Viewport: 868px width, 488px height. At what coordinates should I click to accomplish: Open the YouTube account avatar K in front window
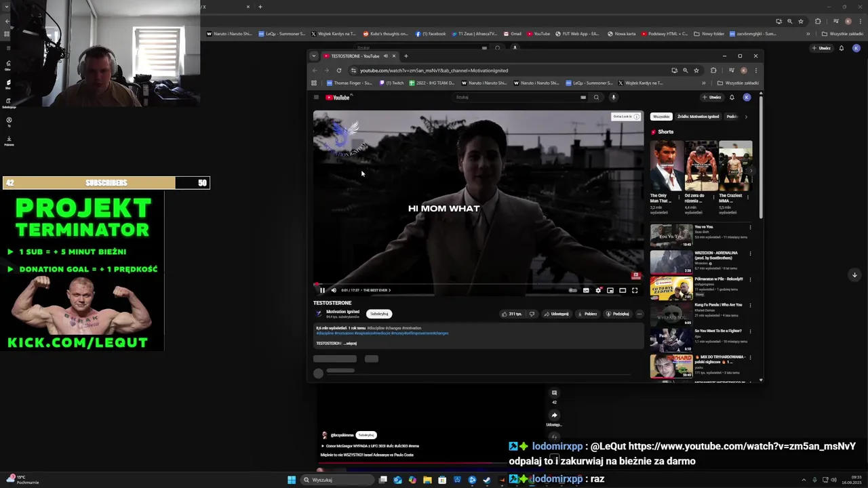(x=747, y=98)
